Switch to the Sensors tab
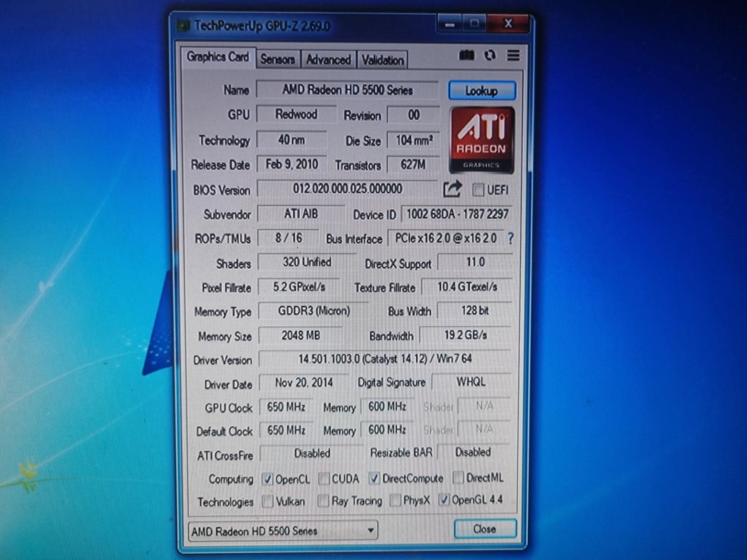The width and height of the screenshot is (747, 560). (278, 60)
